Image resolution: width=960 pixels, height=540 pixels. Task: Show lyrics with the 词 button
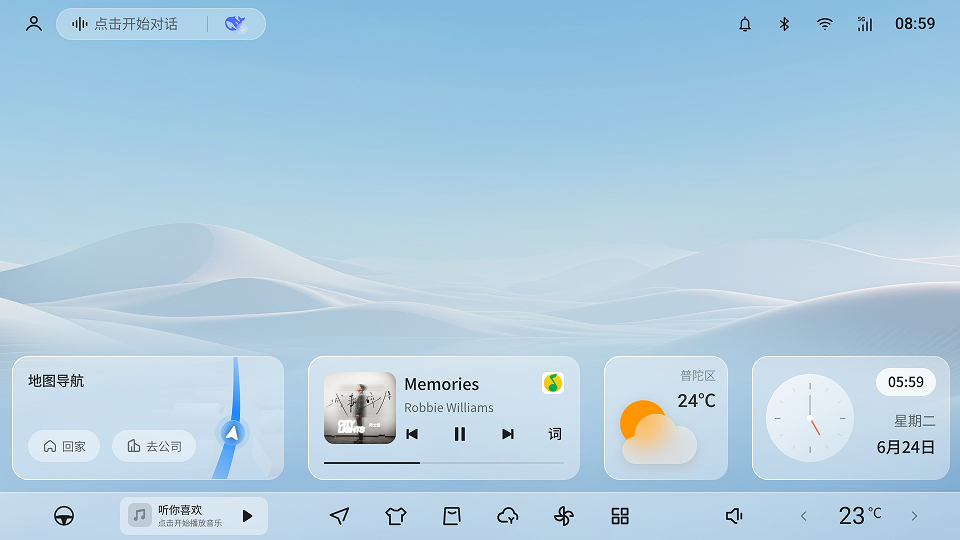click(x=555, y=434)
